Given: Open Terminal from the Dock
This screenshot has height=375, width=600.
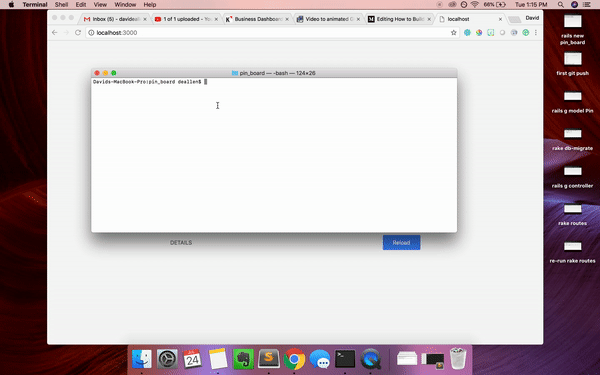Looking at the screenshot, I should [345, 359].
